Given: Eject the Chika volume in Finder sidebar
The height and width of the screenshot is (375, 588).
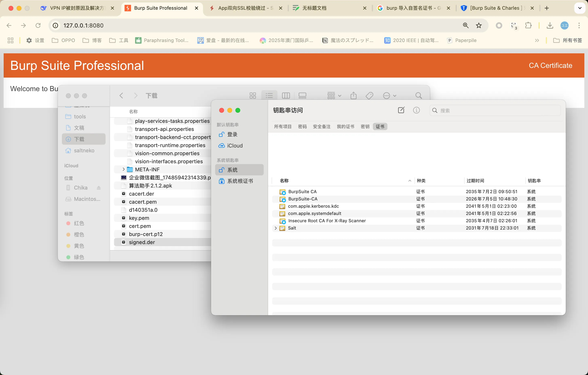Looking at the screenshot, I should (99, 188).
